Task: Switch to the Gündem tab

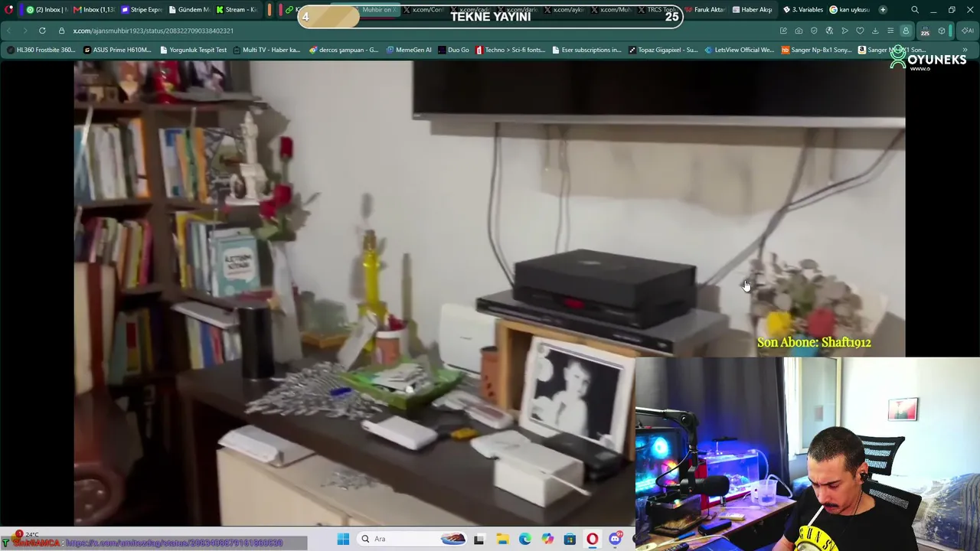Action: [188, 10]
